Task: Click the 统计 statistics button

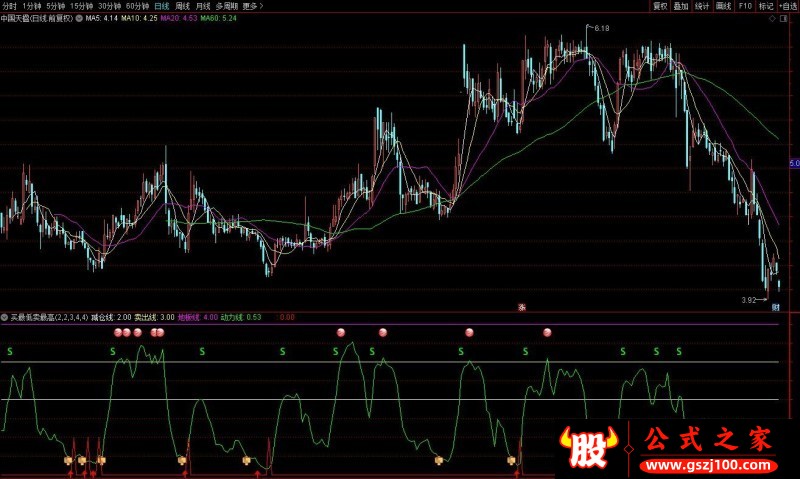Action: (701, 6)
